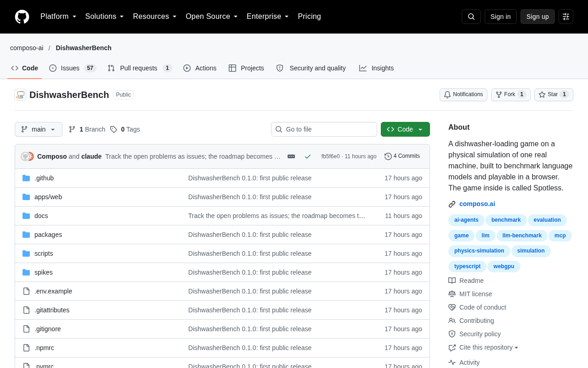This screenshot has width=588, height=368.
Task: View the 1 Branch link
Action: click(87, 129)
